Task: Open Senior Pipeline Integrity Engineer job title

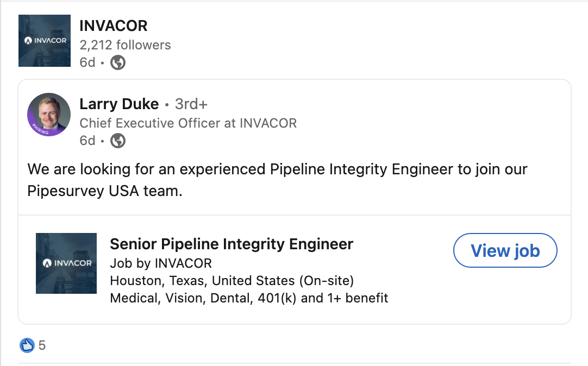Action: 232,244
